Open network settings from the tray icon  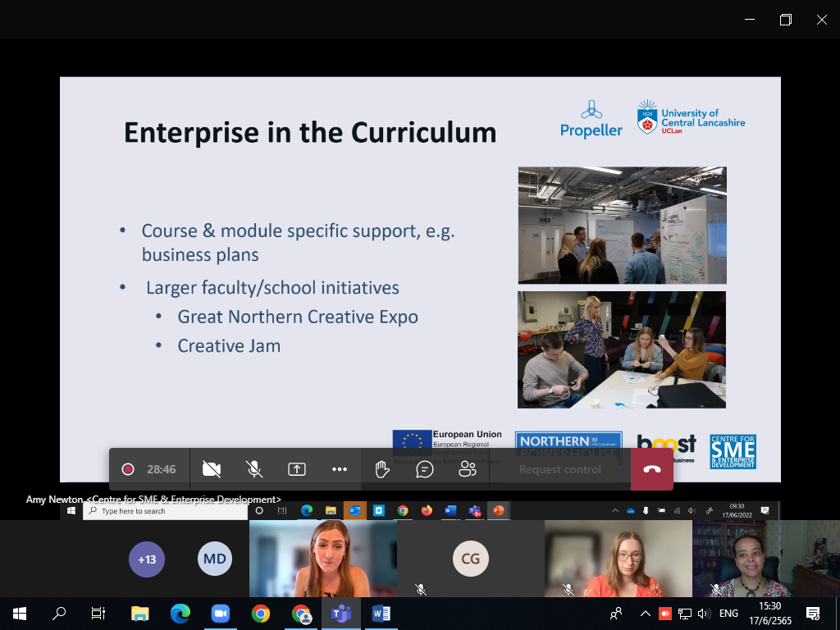point(685,614)
